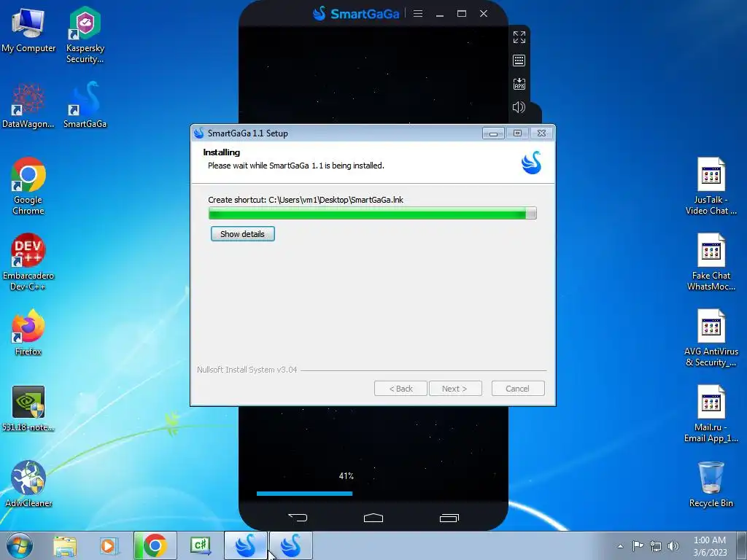This screenshot has height=560, width=747.
Task: Select the AdwCleaner desktop icon
Action: pos(28,484)
